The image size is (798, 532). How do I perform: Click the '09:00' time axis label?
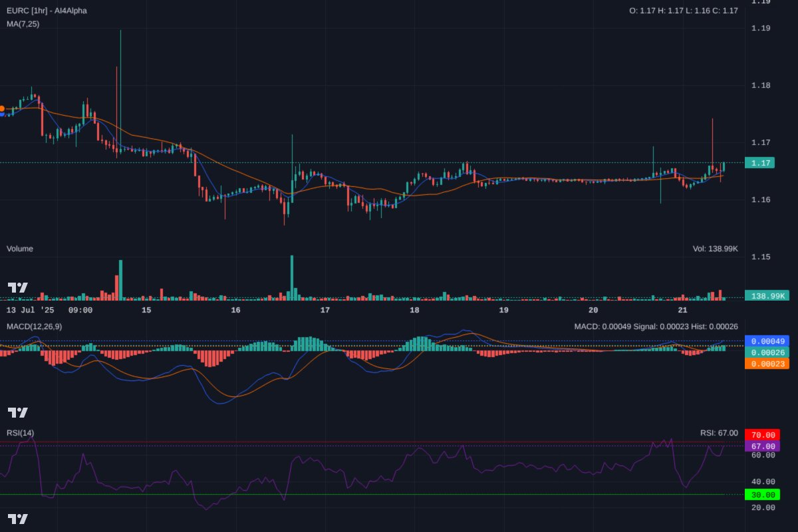click(x=80, y=310)
